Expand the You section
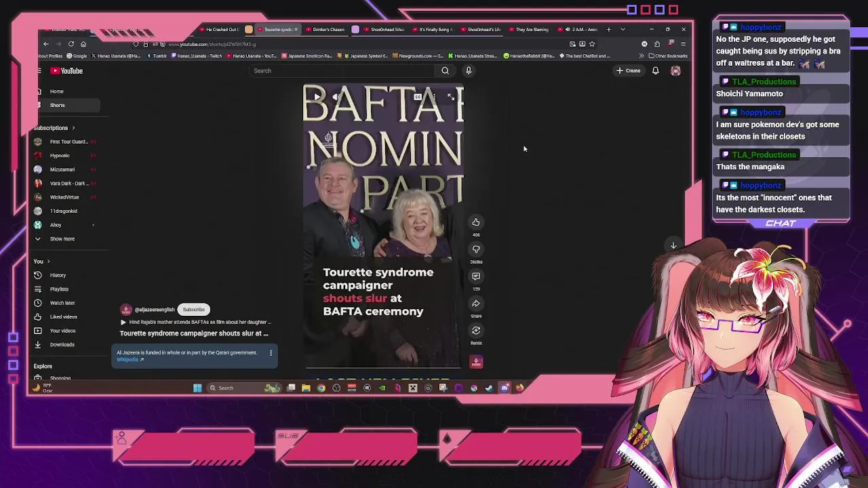 [42, 262]
